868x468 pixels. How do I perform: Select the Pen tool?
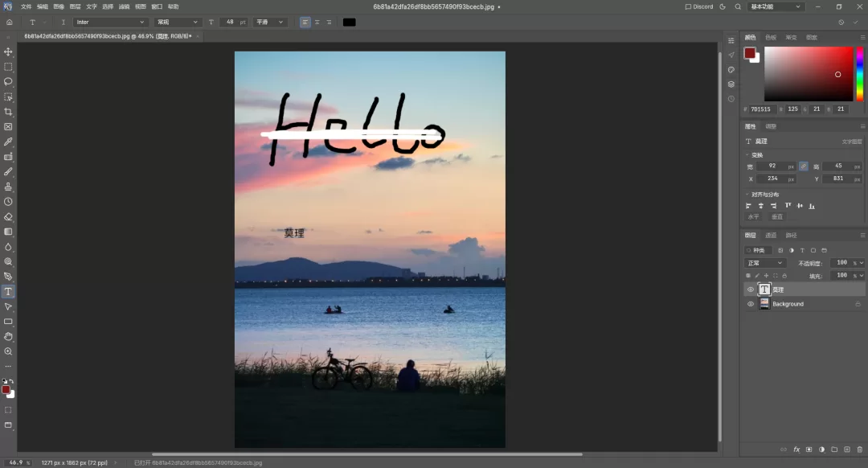tap(8, 277)
